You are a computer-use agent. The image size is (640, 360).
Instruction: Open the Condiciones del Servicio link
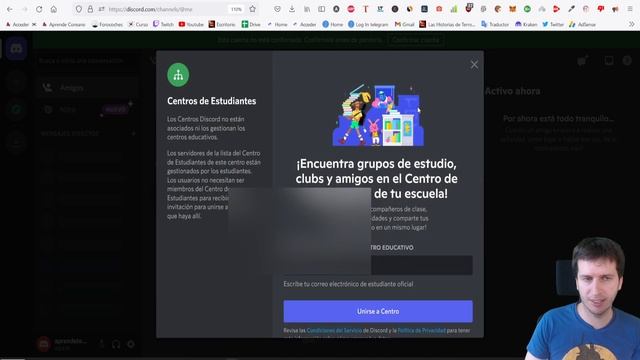334,330
